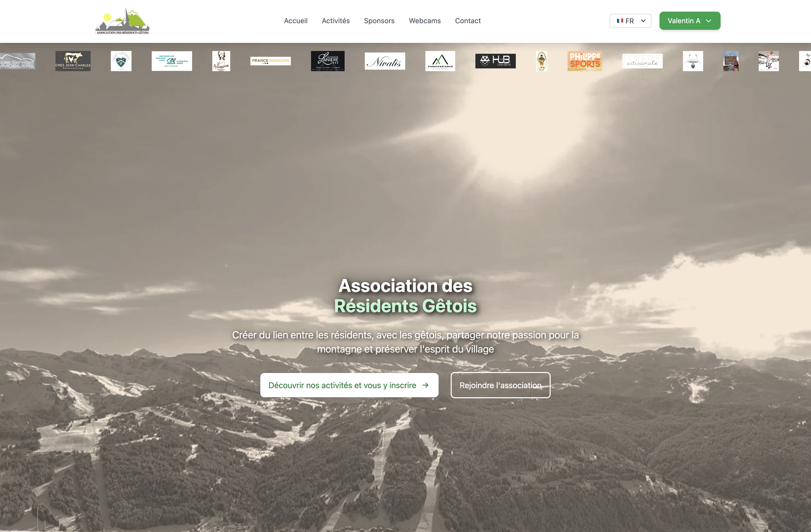The width and height of the screenshot is (811, 532).
Task: Click the Poterie artisanale sponsor logo
Action: click(x=642, y=61)
